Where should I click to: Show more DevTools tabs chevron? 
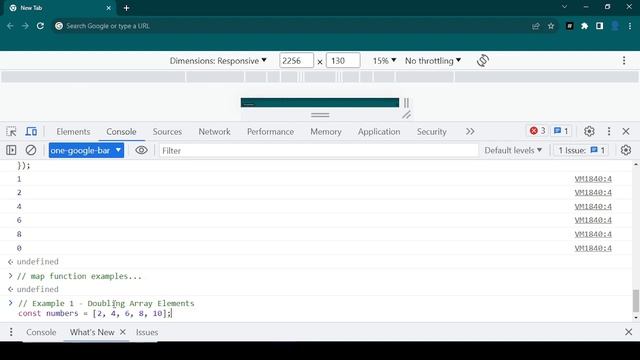pos(470,131)
